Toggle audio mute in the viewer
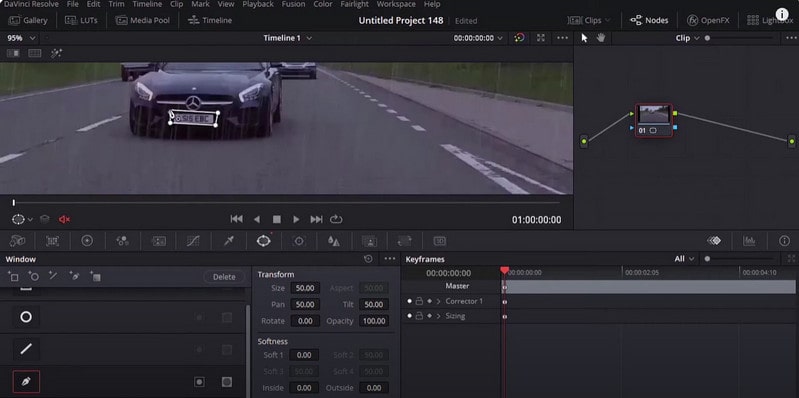Viewport: 799px width, 398px height. tap(64, 220)
